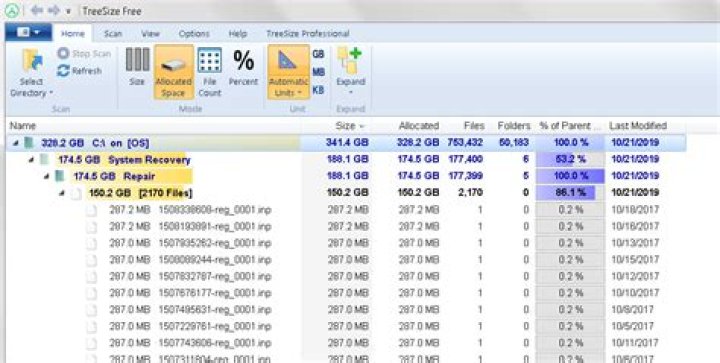720x363 pixels.
Task: Sort by the Folders column header
Action: pos(514,126)
